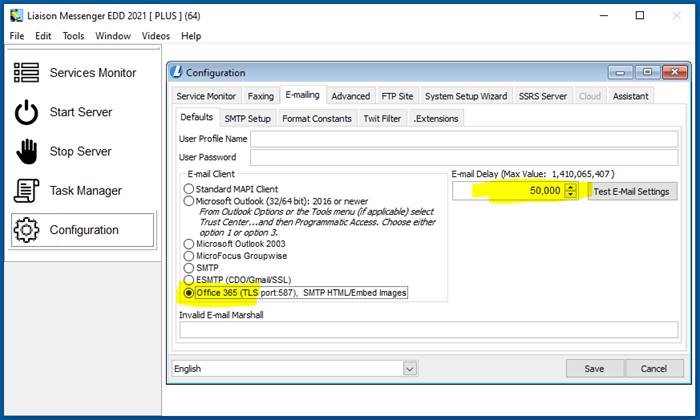Image resolution: width=700 pixels, height=420 pixels.
Task: Open the Assistant tab
Action: point(630,96)
